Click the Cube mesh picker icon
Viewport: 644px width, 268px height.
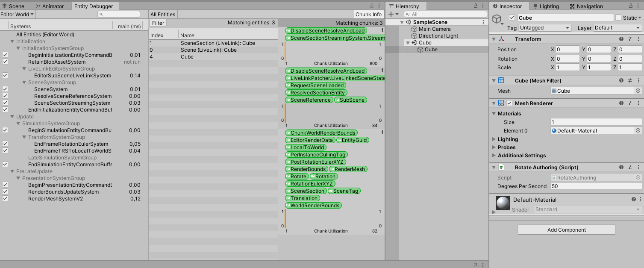(638, 91)
